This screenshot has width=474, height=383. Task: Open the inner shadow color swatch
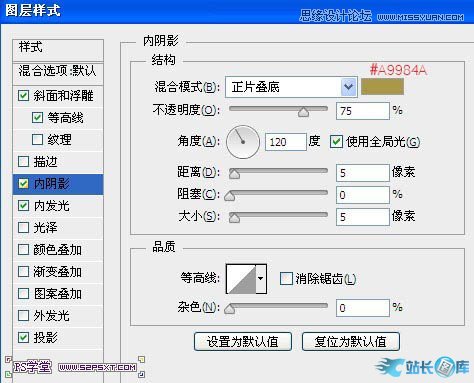[382, 87]
